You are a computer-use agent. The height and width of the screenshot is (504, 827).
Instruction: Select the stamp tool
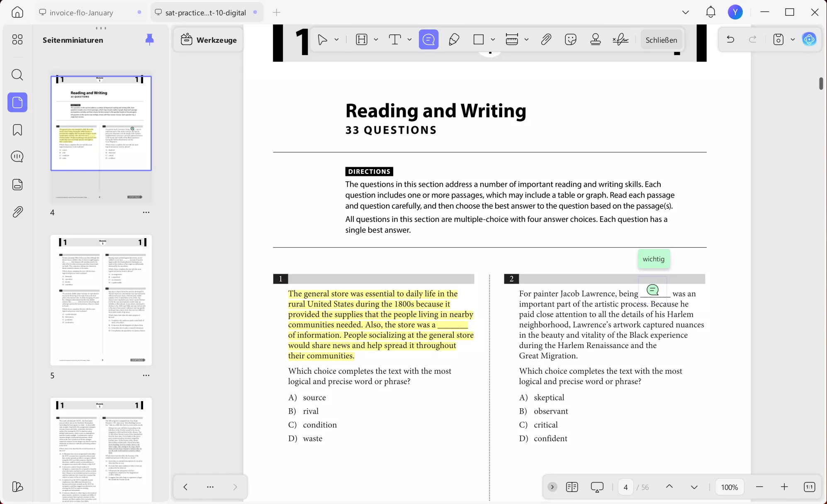click(596, 40)
